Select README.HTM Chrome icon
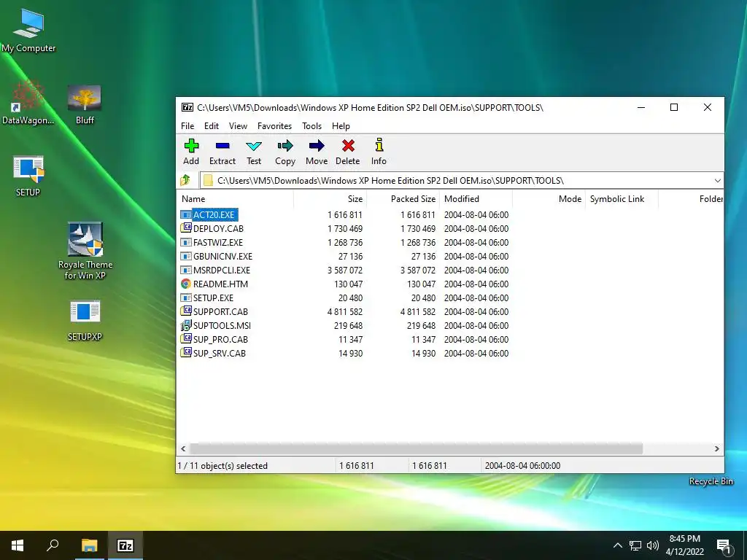 186,284
